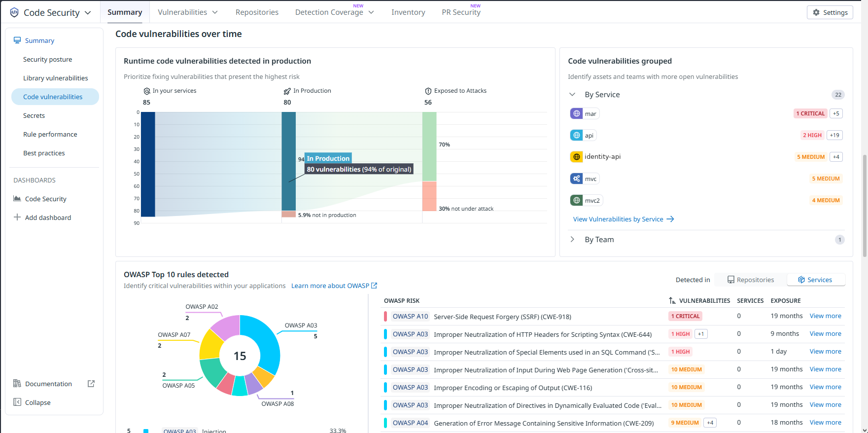868x433 pixels.
Task: Click the Code Security shield icon
Action: 14,12
